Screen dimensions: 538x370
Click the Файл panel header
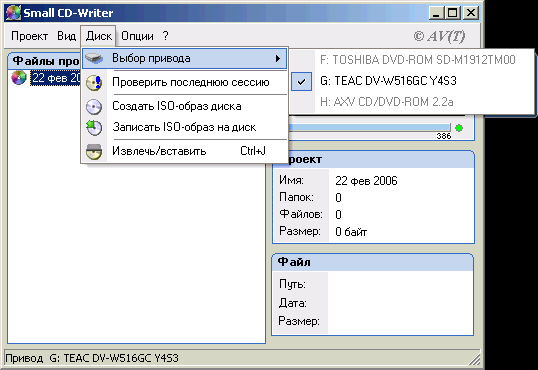373,262
